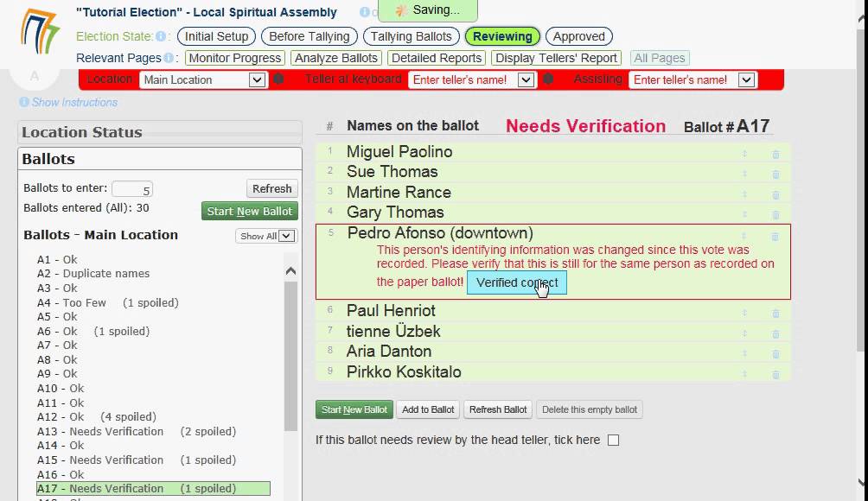Viewport: 868px width, 501px height.
Task: Click Add to Ballot button
Action: click(x=428, y=409)
